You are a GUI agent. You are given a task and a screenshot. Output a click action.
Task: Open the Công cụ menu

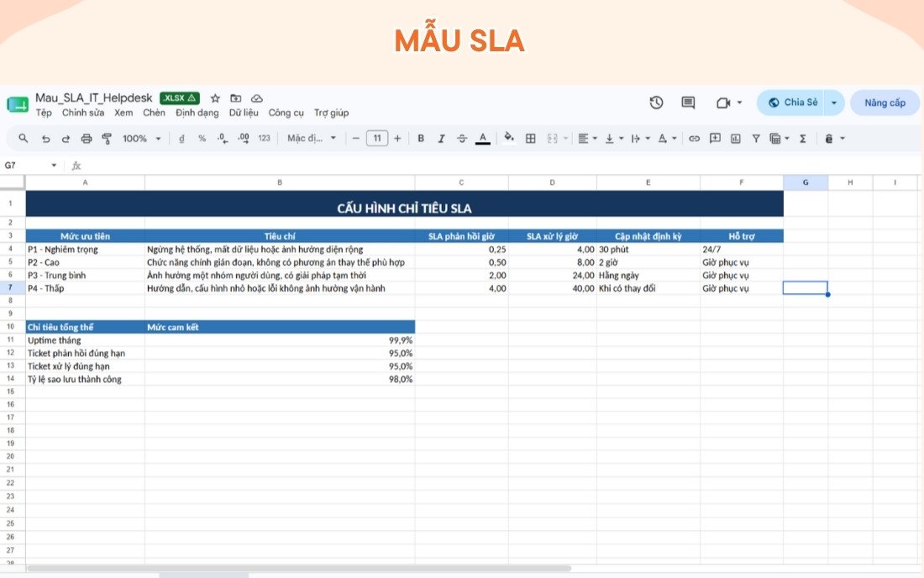(x=286, y=113)
